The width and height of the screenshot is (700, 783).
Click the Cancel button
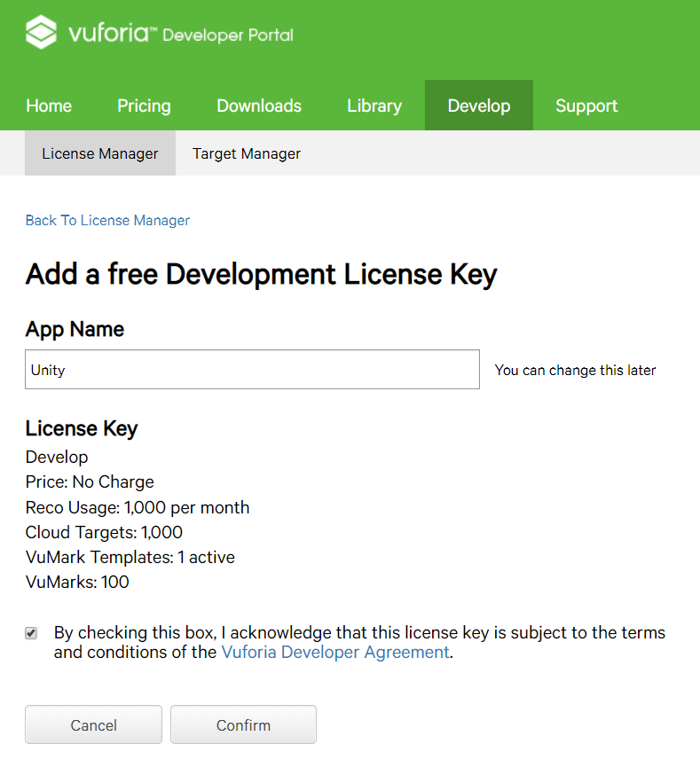point(93,724)
